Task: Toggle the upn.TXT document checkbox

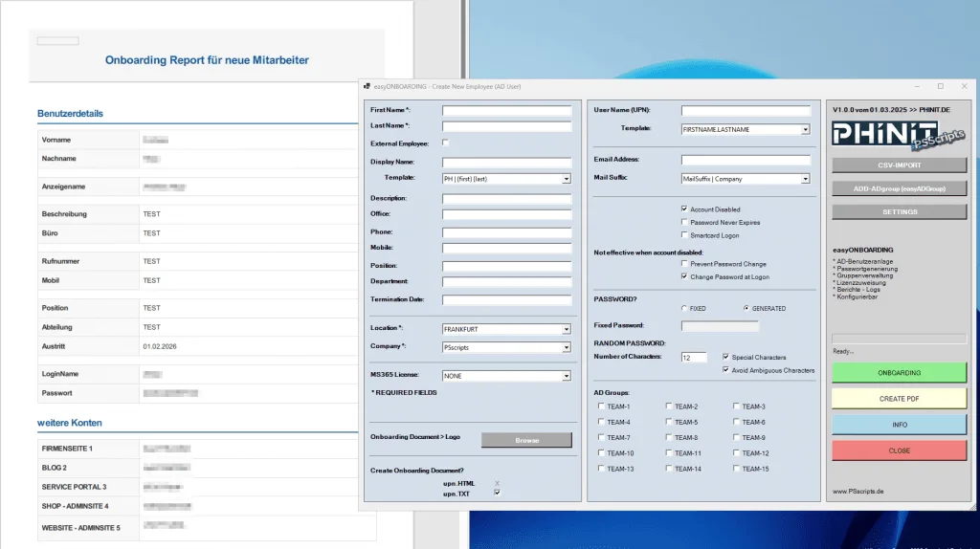Action: pyautogui.click(x=497, y=493)
